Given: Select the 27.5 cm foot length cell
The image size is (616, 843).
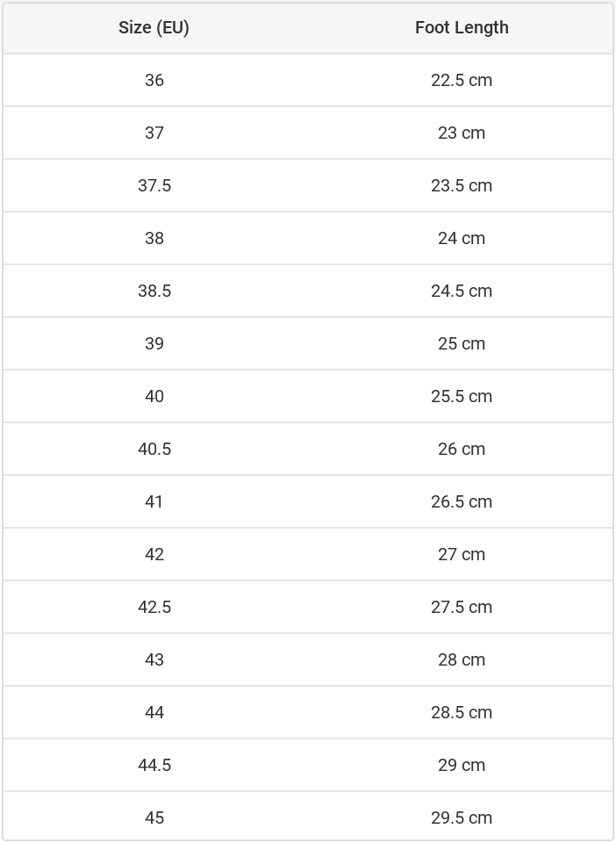Looking at the screenshot, I should pyautogui.click(x=462, y=607).
